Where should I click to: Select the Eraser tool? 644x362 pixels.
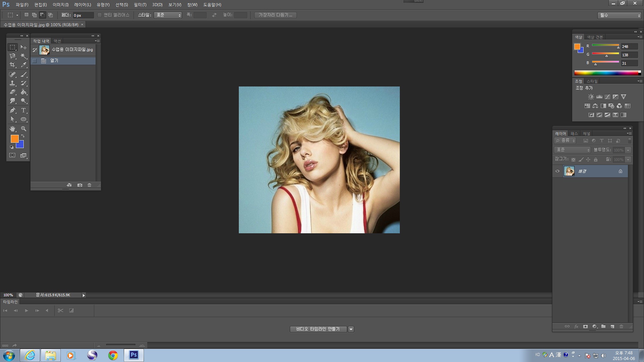point(12,92)
